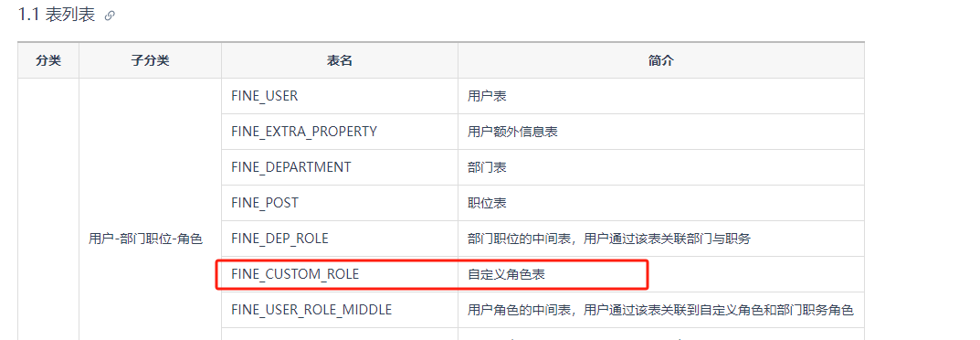Select the 职位表 description cell
Screen dimensions: 980x340
pyautogui.click(x=661, y=203)
